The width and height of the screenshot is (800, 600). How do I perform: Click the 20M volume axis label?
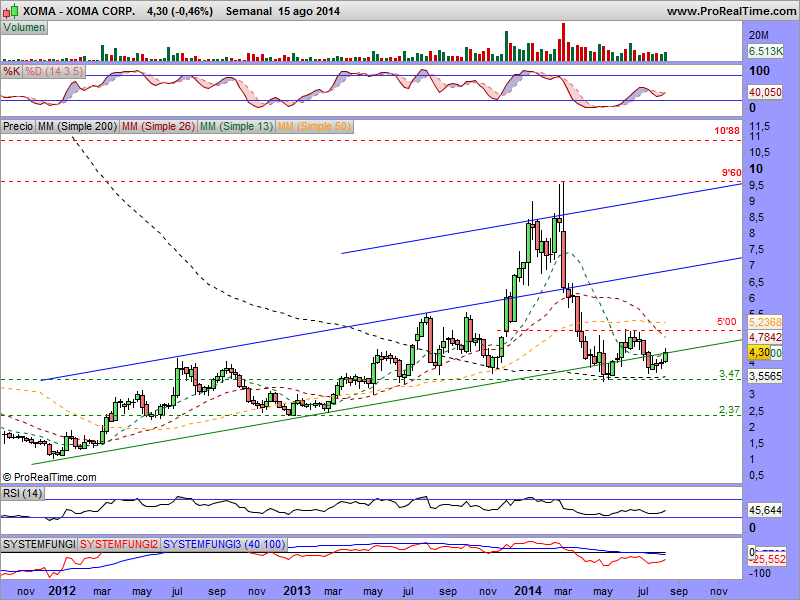tap(759, 35)
